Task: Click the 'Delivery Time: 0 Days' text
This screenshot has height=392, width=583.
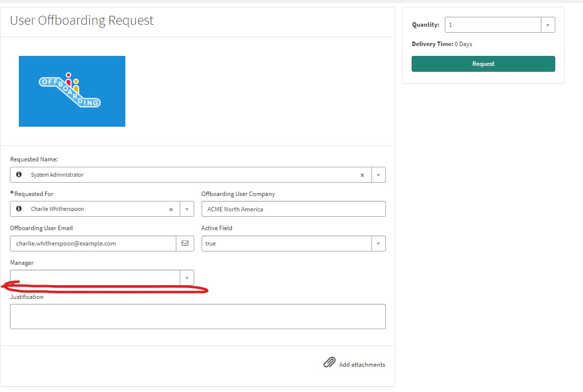Action: pos(442,44)
